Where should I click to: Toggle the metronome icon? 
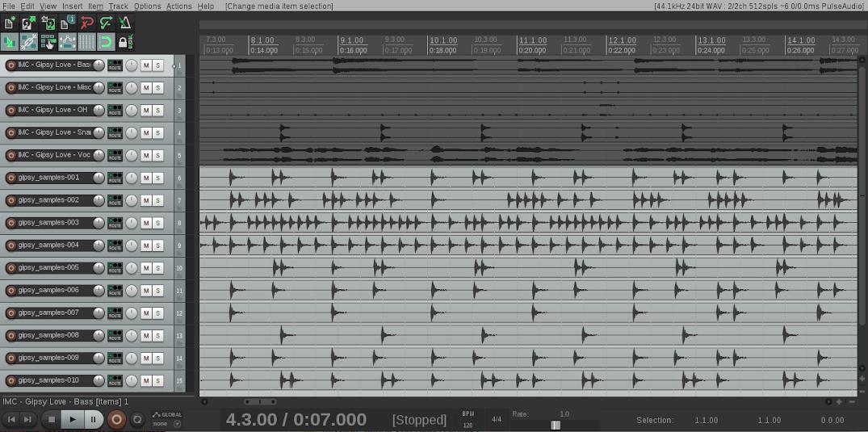pyautogui.click(x=125, y=23)
